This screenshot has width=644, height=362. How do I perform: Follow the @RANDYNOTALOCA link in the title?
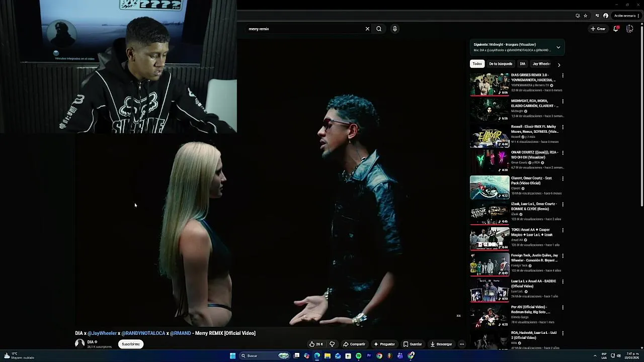point(143,333)
